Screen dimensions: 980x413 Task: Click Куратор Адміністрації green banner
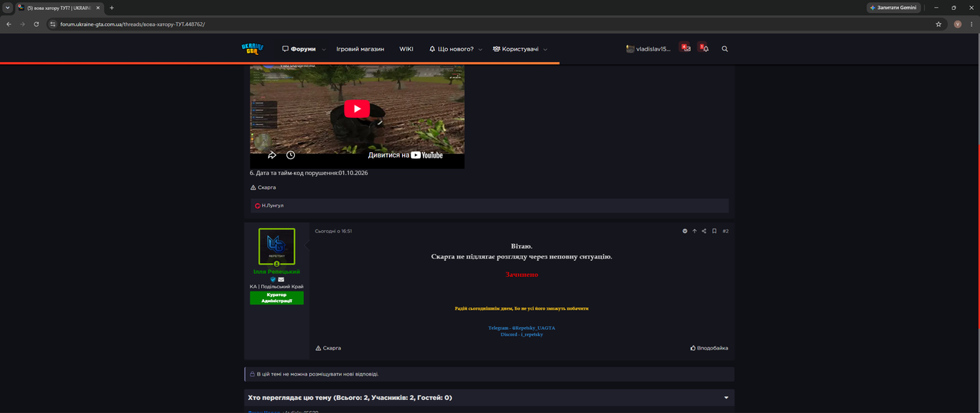276,298
